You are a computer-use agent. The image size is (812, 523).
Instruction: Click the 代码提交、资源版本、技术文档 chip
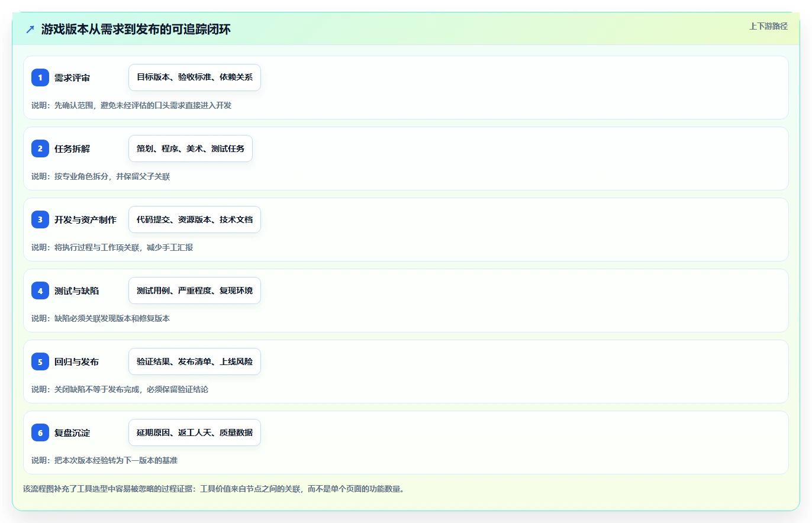coord(195,219)
